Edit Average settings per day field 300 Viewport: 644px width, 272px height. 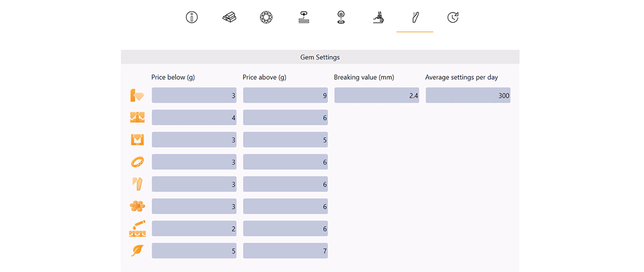[x=468, y=95]
